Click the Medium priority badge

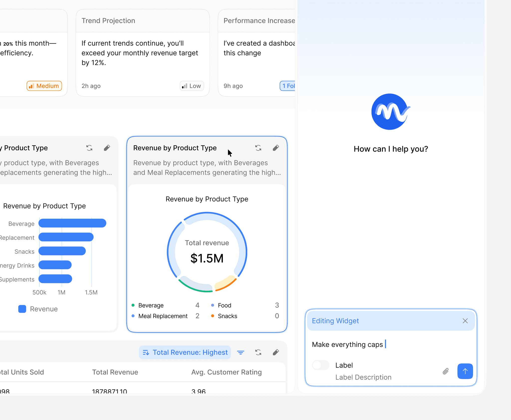click(x=44, y=86)
